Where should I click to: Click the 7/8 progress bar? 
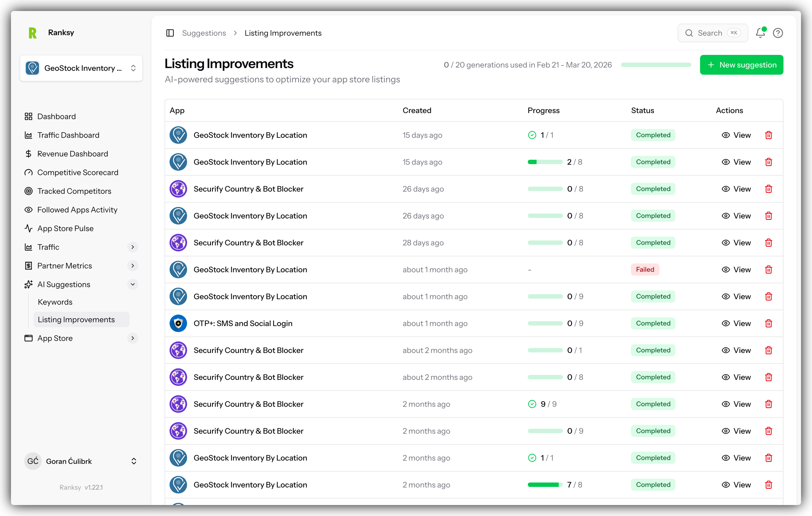coord(545,485)
